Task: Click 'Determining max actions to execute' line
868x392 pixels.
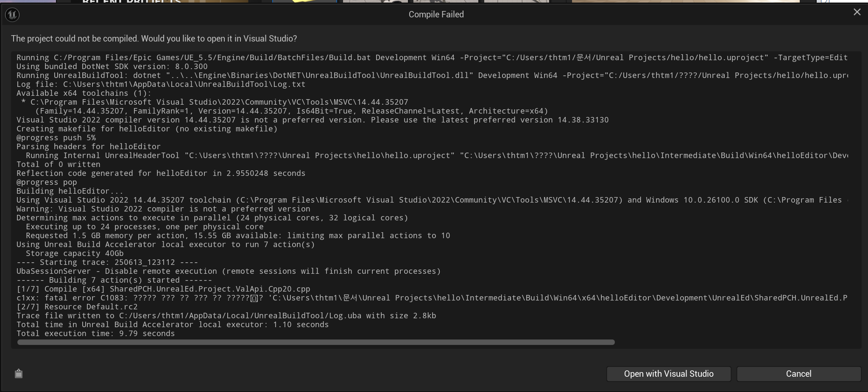Action: tap(212, 218)
